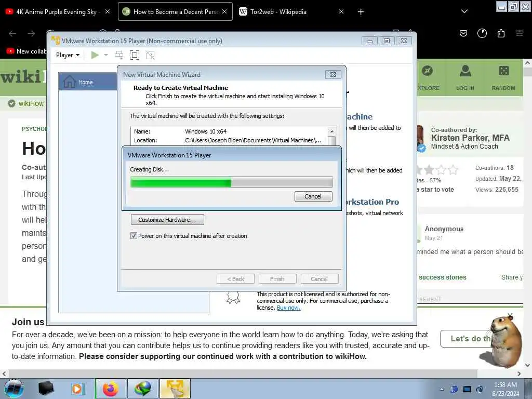Click the volume tray icon
This screenshot has height=399, width=532.
point(480,389)
